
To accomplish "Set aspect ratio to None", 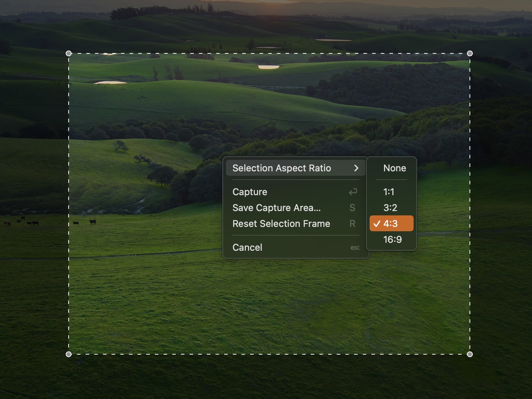I will click(x=392, y=168).
